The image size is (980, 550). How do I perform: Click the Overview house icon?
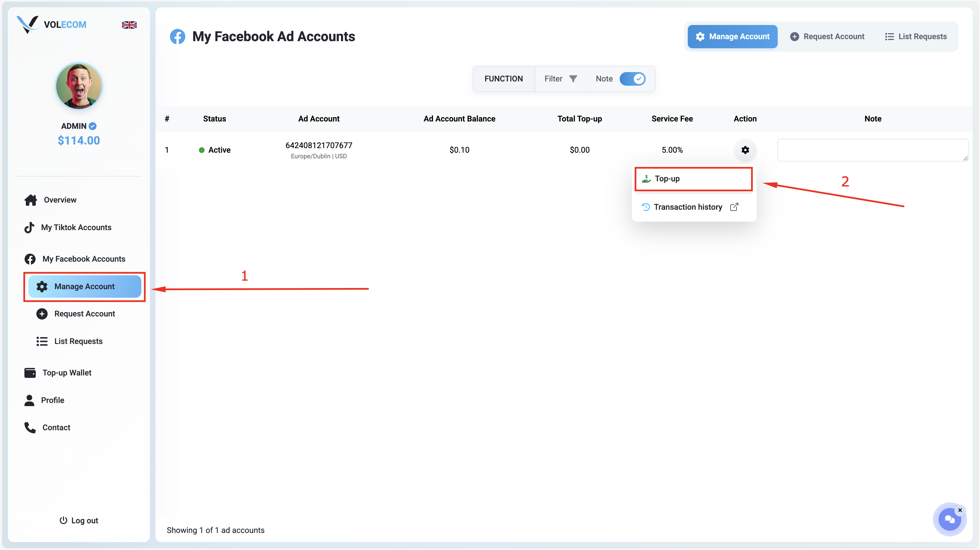[30, 200]
